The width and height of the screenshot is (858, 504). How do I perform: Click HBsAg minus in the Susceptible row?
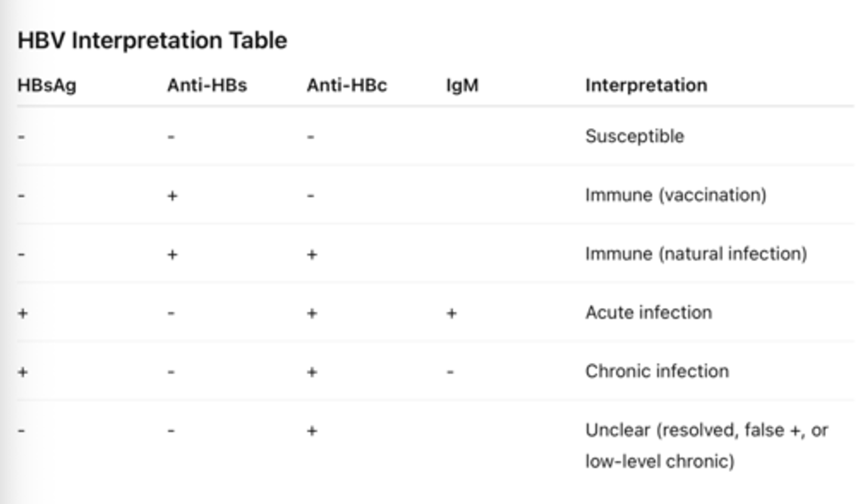click(21, 137)
